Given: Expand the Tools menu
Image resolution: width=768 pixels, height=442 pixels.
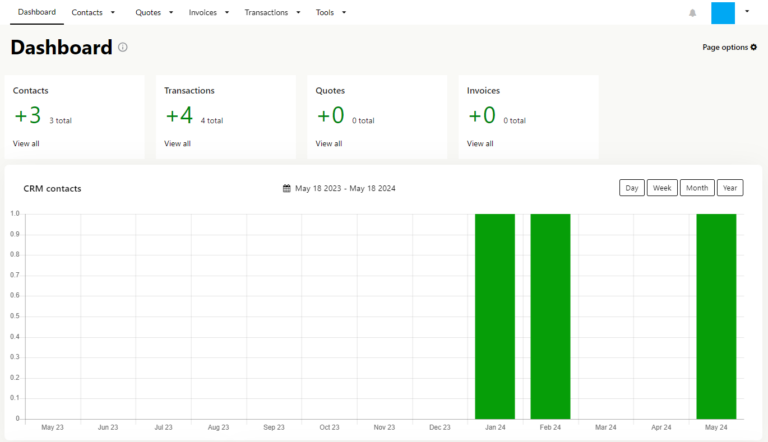Looking at the screenshot, I should [x=330, y=13].
